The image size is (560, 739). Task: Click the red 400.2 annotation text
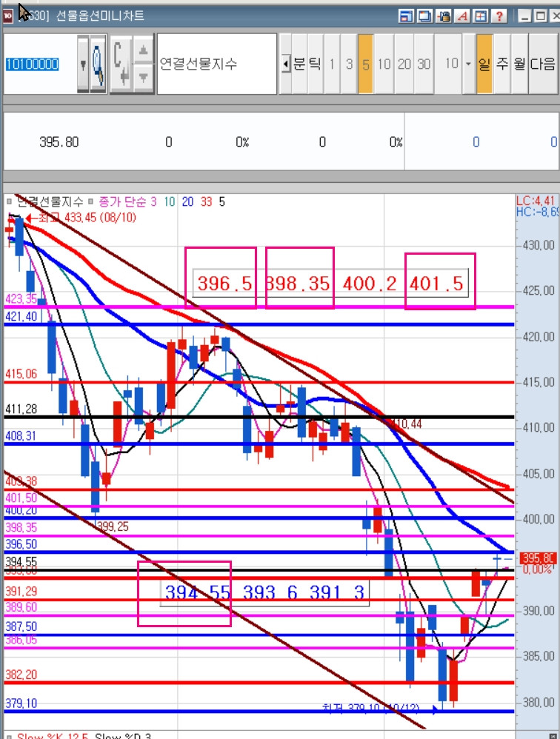pyautogui.click(x=370, y=284)
